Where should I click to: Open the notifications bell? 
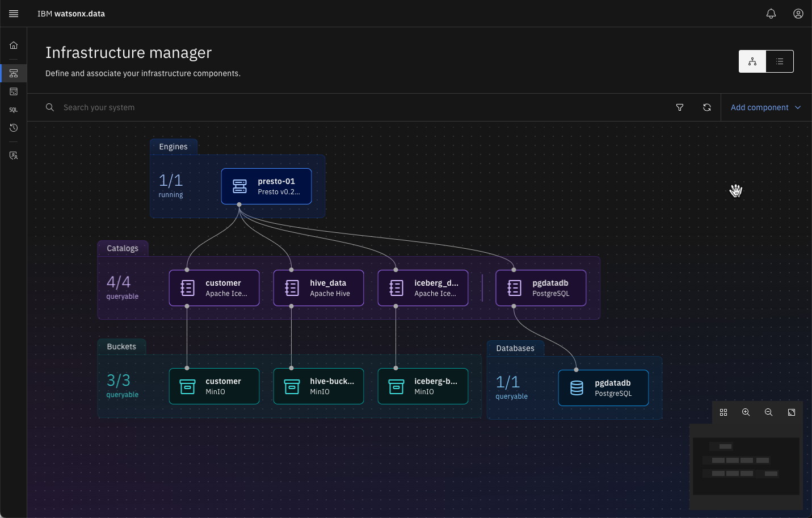tap(771, 14)
